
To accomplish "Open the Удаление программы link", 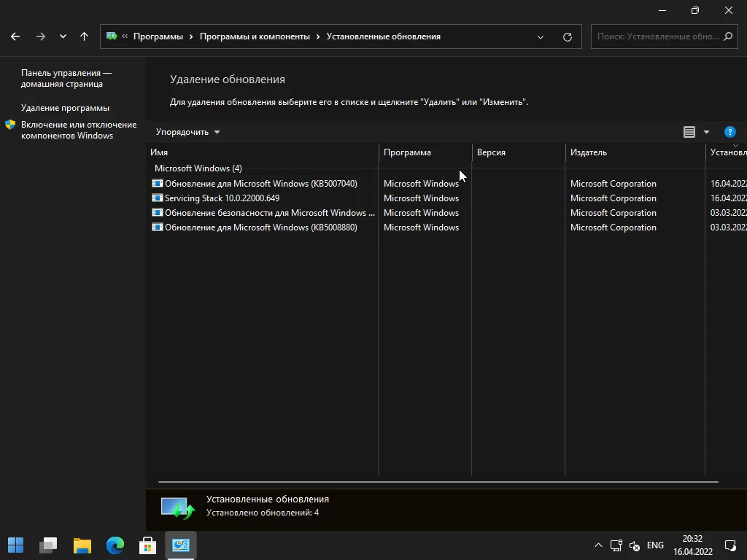I will (65, 108).
